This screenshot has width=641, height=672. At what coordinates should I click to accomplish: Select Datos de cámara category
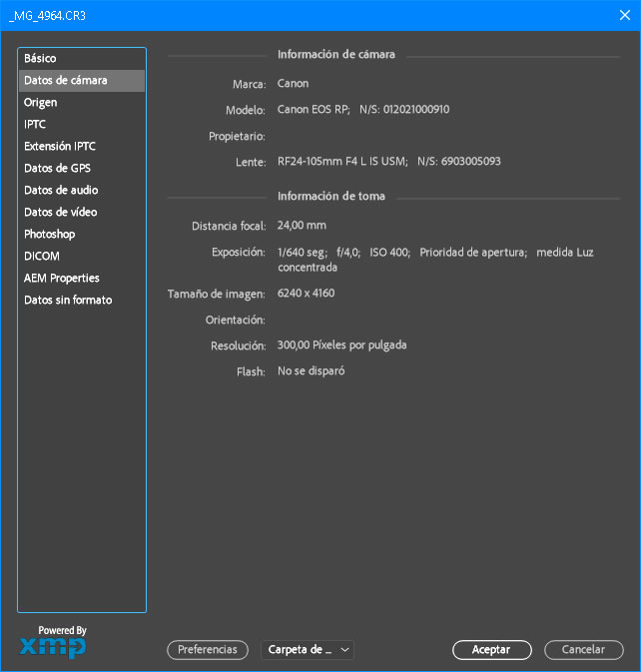pos(82,81)
